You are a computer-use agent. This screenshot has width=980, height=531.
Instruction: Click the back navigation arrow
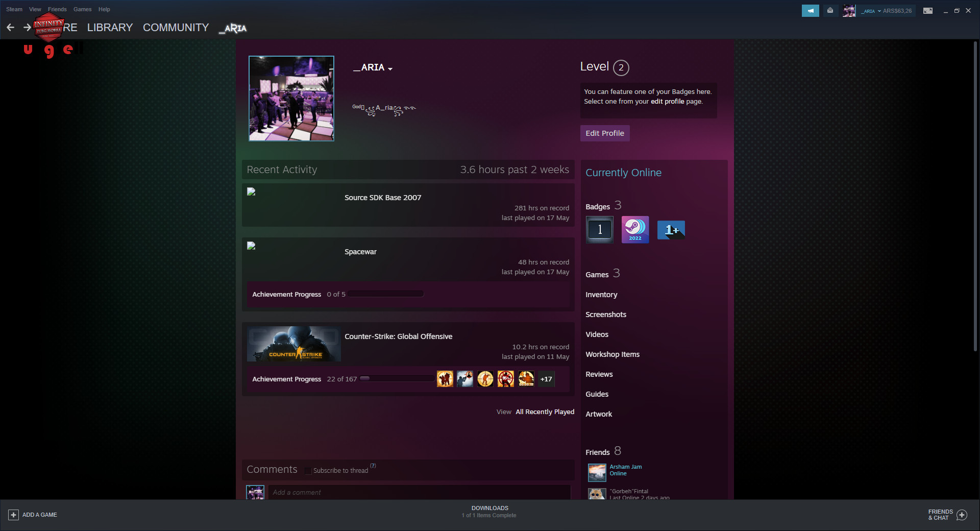pyautogui.click(x=11, y=28)
